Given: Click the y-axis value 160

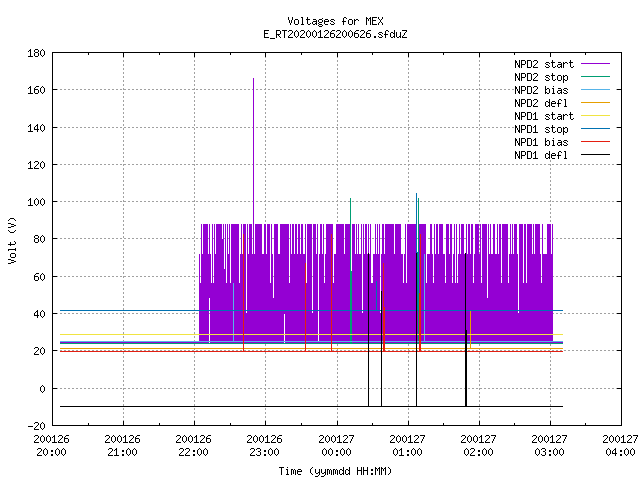Looking at the screenshot, I should coord(36,90).
